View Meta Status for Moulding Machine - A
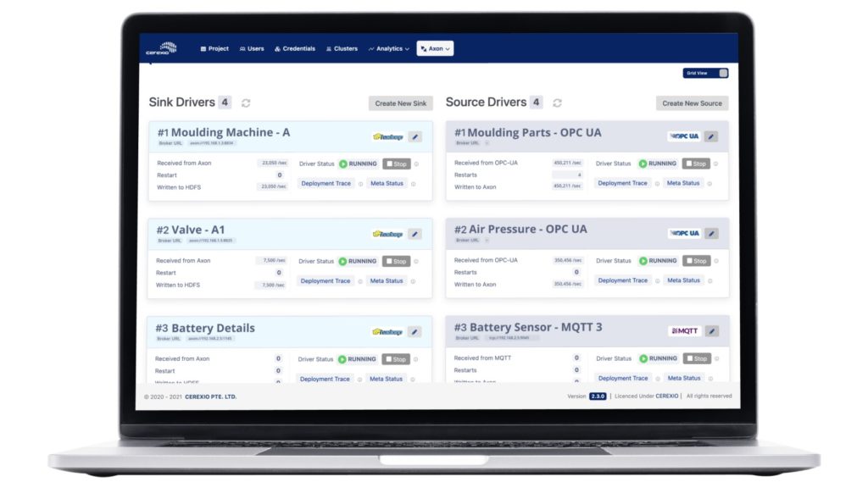The image size is (868, 488). [x=387, y=184]
